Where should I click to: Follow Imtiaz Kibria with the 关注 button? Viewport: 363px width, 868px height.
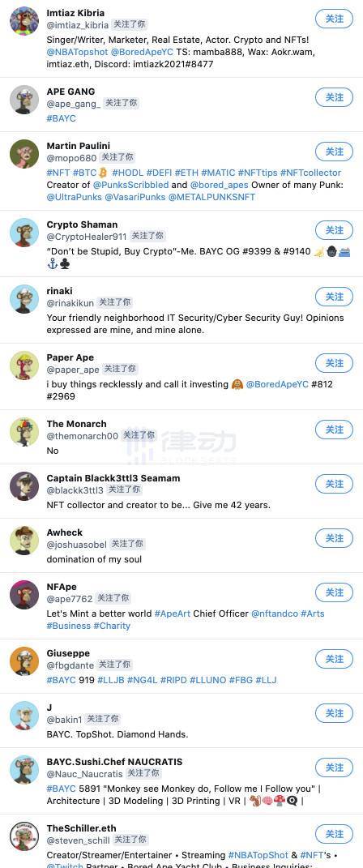pyautogui.click(x=334, y=19)
